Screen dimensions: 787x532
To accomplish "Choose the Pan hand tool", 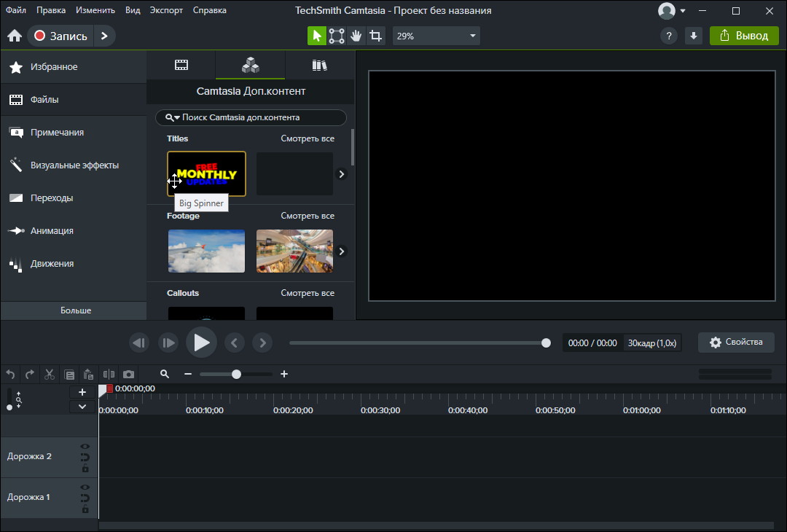I will pyautogui.click(x=356, y=36).
